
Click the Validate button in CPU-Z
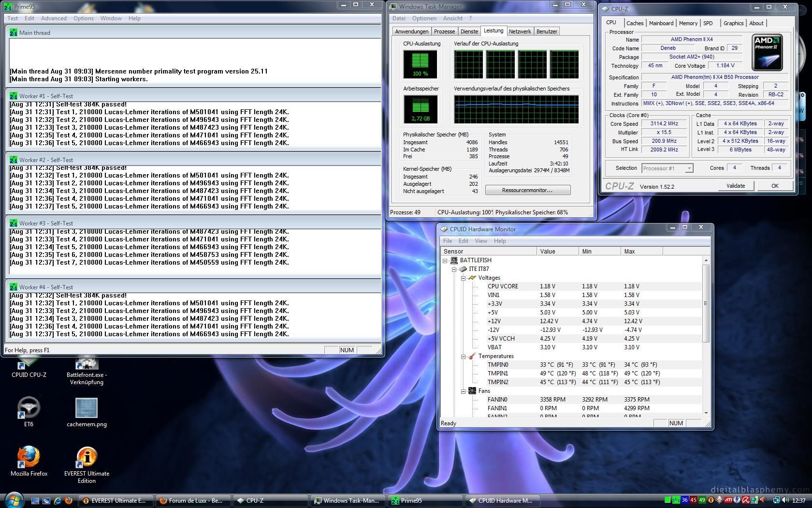tap(735, 186)
